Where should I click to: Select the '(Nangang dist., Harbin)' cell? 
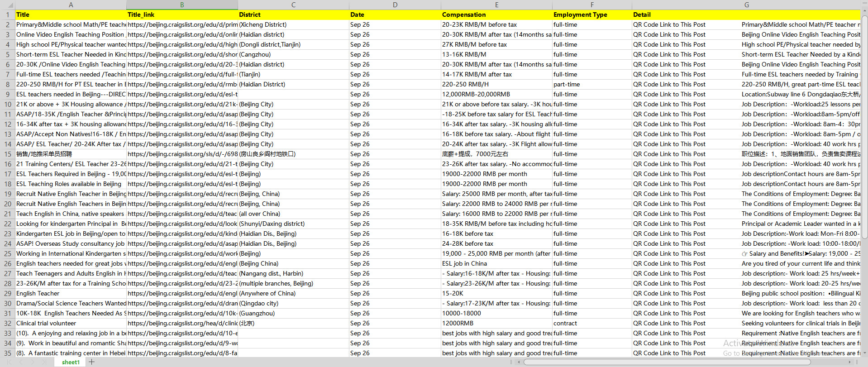293,273
